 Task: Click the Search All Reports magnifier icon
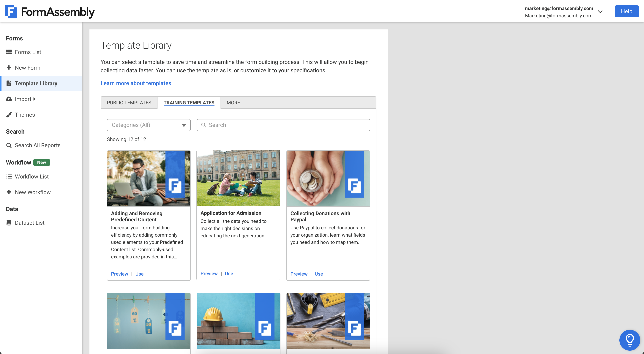[9, 145]
